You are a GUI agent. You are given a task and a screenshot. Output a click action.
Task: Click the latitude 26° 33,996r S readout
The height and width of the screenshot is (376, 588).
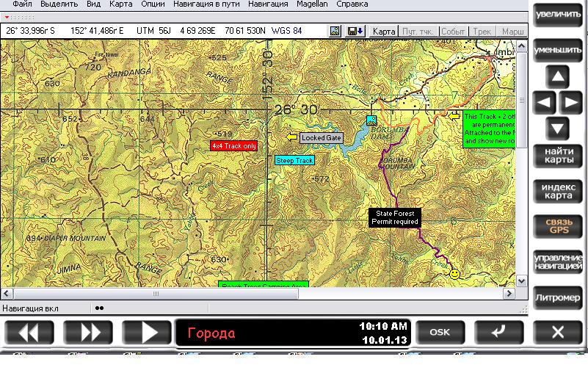click(x=30, y=31)
